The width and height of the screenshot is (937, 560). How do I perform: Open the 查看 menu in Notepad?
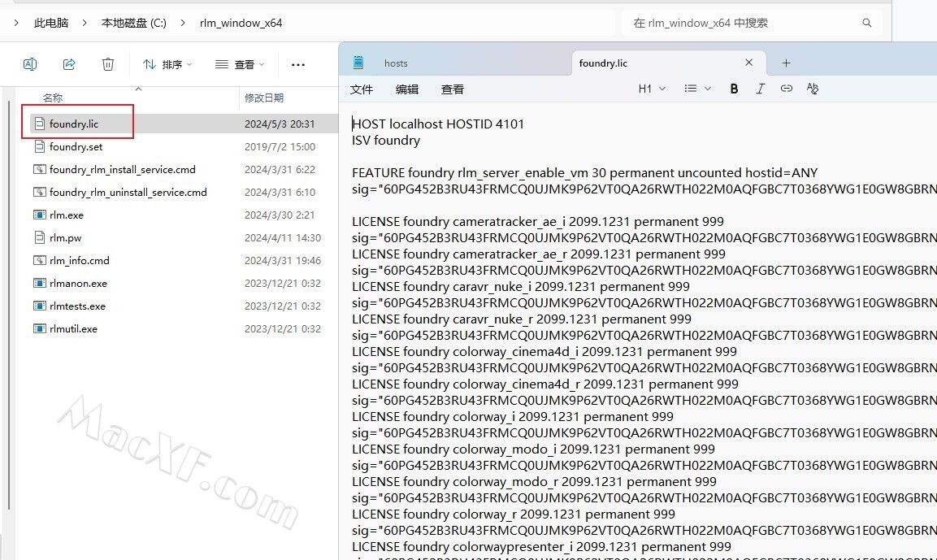[453, 89]
